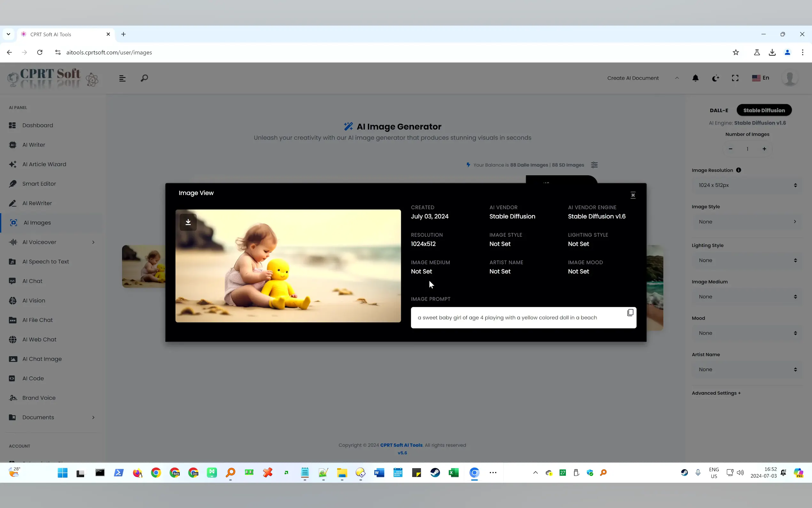Open Image Resolution dropdown
The height and width of the screenshot is (508, 812).
point(746,185)
